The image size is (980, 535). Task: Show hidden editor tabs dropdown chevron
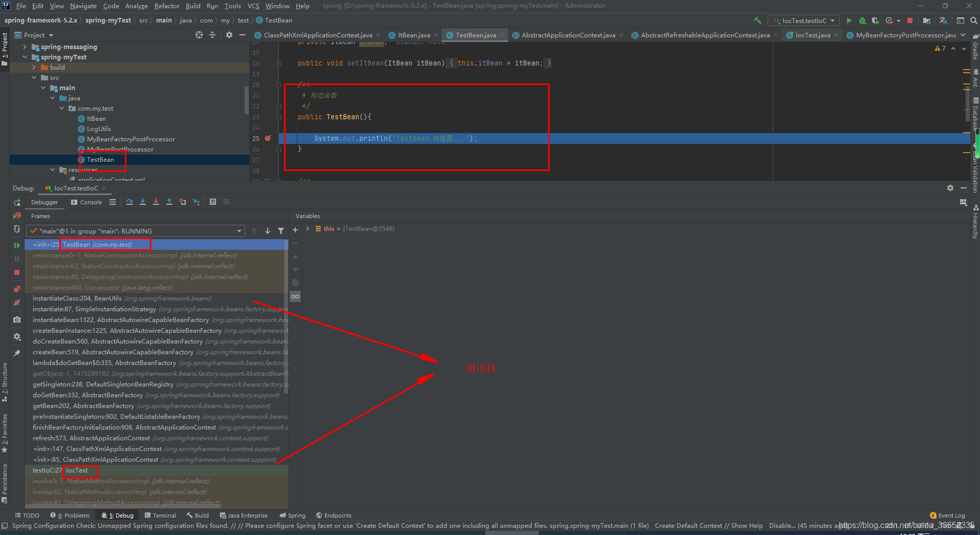pyautogui.click(x=963, y=35)
